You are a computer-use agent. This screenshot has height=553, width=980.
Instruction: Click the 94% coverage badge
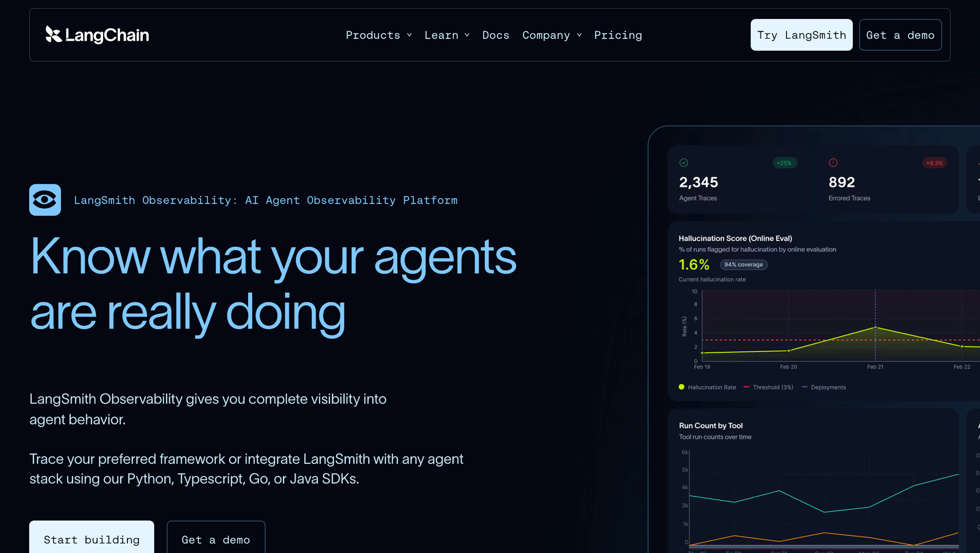click(x=743, y=265)
